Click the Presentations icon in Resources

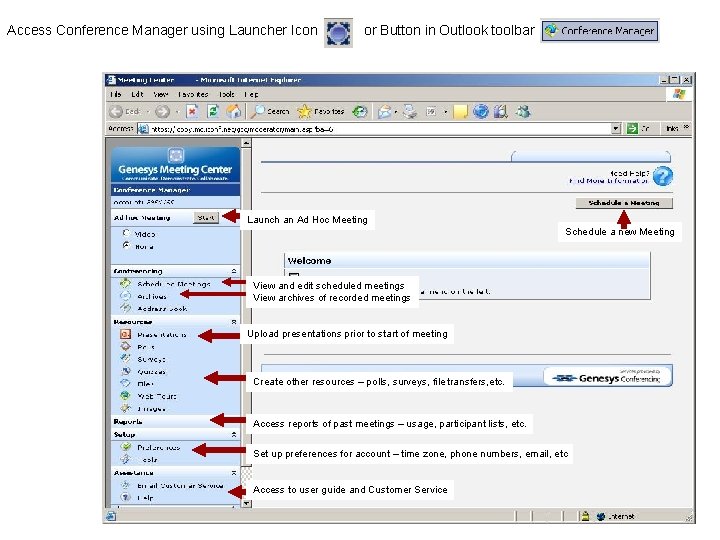(125, 334)
